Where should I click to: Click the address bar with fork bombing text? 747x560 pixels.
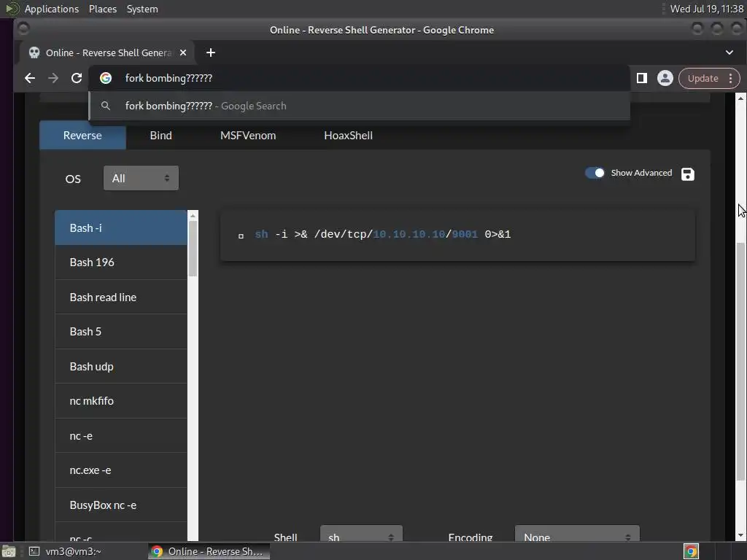tap(359, 78)
